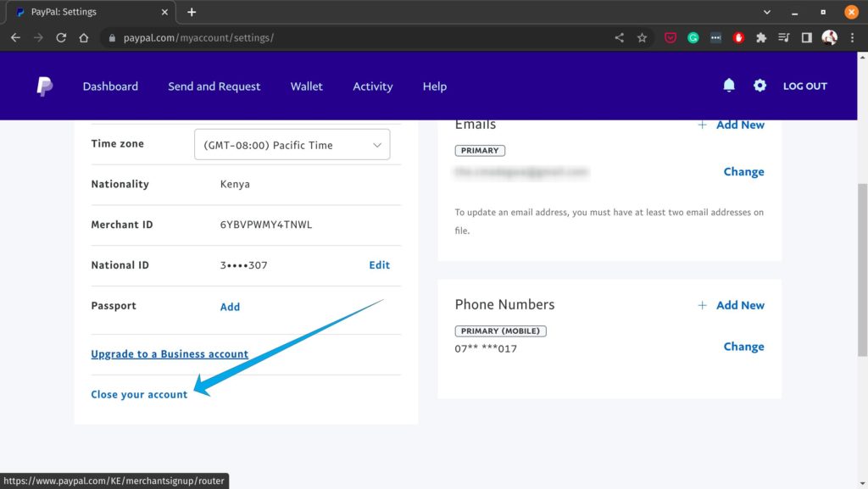
Task: Share this page icon
Action: pyautogui.click(x=619, y=37)
